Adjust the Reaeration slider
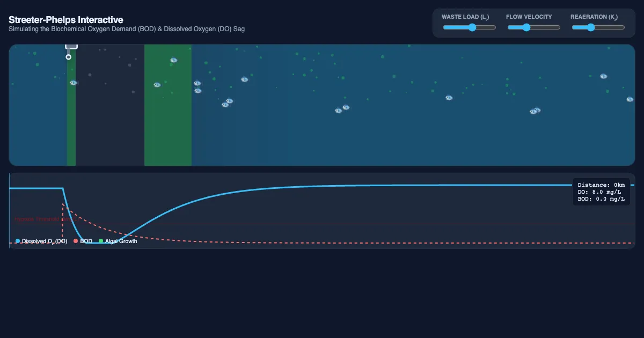This screenshot has width=644, height=338. [x=598, y=27]
